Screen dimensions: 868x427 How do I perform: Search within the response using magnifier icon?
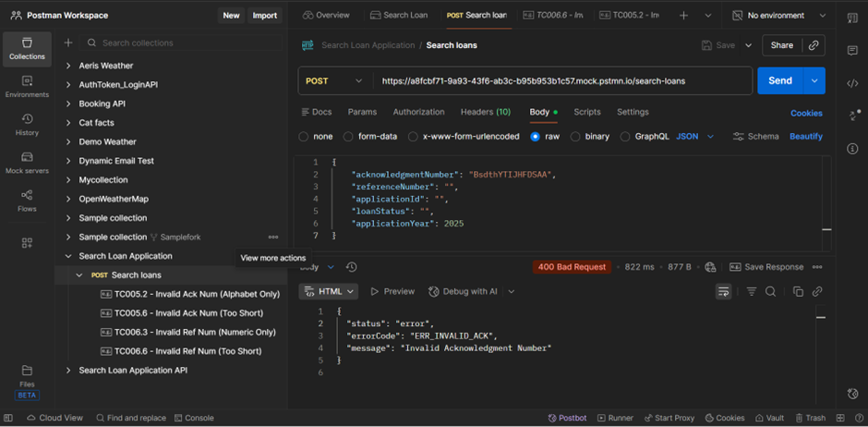pyautogui.click(x=770, y=291)
